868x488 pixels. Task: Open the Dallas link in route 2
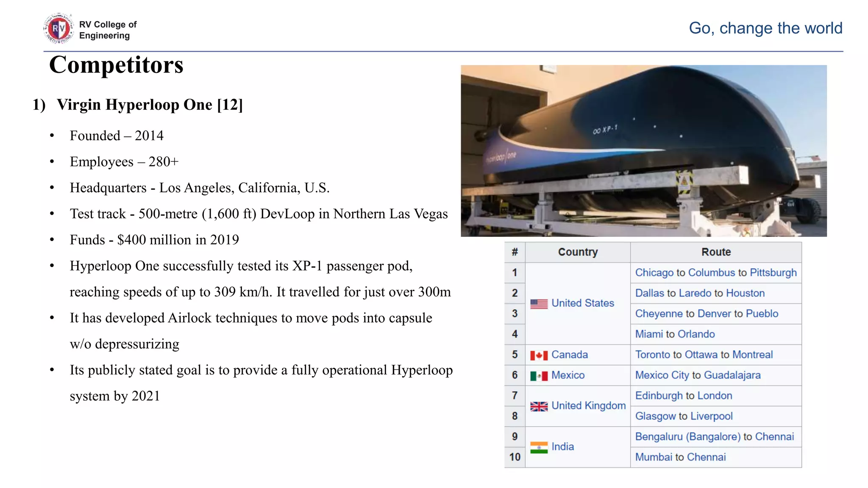click(x=649, y=293)
